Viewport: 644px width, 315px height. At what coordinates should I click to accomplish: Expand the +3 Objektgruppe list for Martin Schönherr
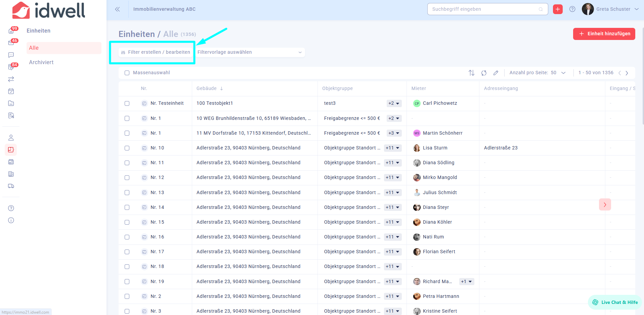coord(394,133)
